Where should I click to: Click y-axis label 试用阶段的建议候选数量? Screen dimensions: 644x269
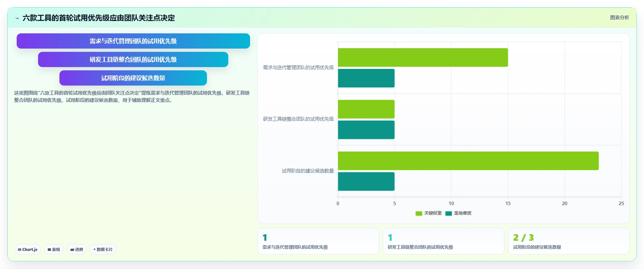point(308,171)
